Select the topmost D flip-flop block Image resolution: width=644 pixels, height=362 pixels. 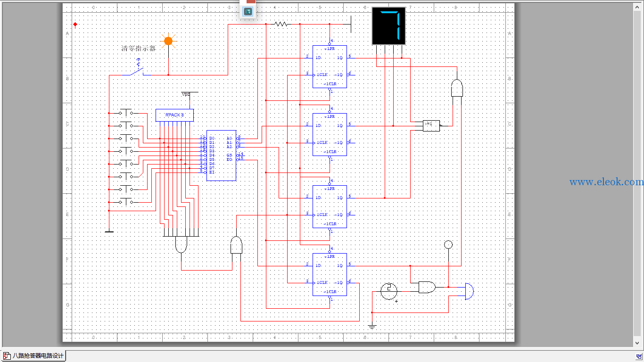point(330,66)
